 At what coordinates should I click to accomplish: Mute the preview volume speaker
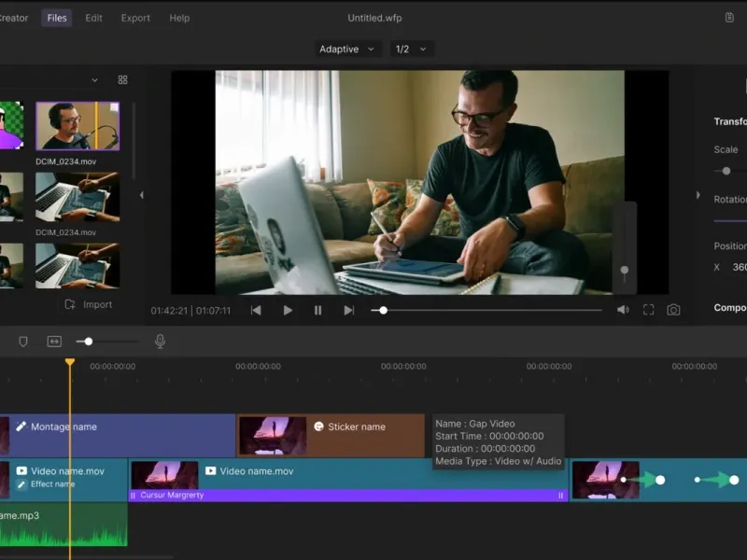coord(623,311)
